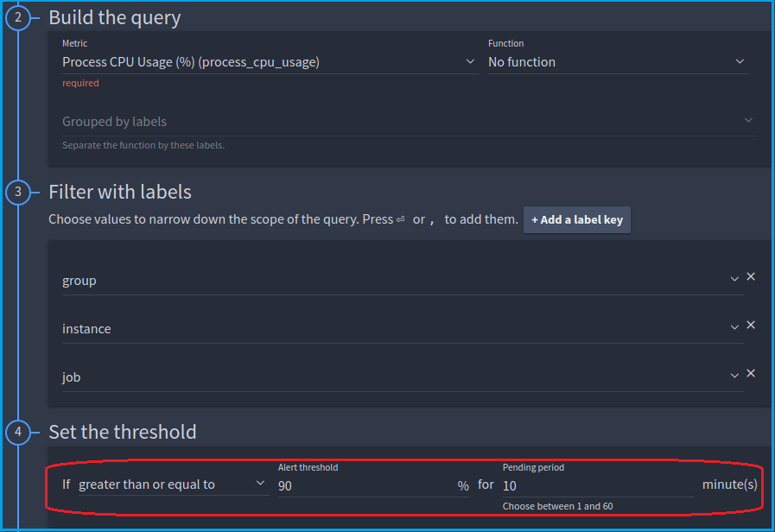Focus the Pending period input field
This screenshot has width=775, height=532.
coord(598,486)
